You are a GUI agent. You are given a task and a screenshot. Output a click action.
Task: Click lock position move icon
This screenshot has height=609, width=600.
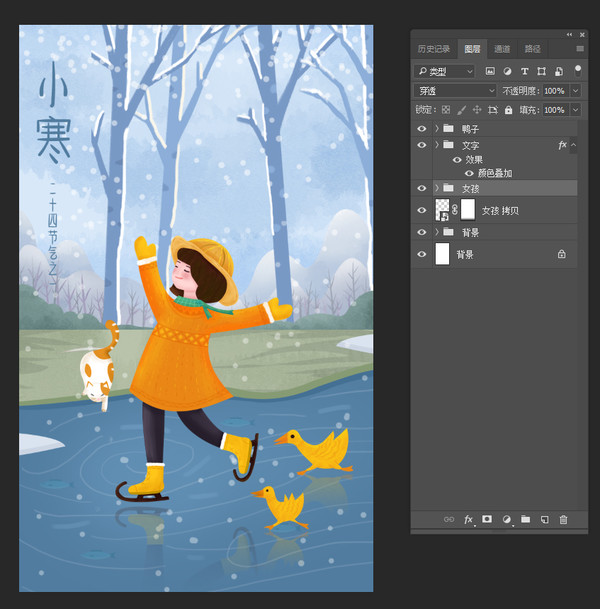pyautogui.click(x=477, y=110)
